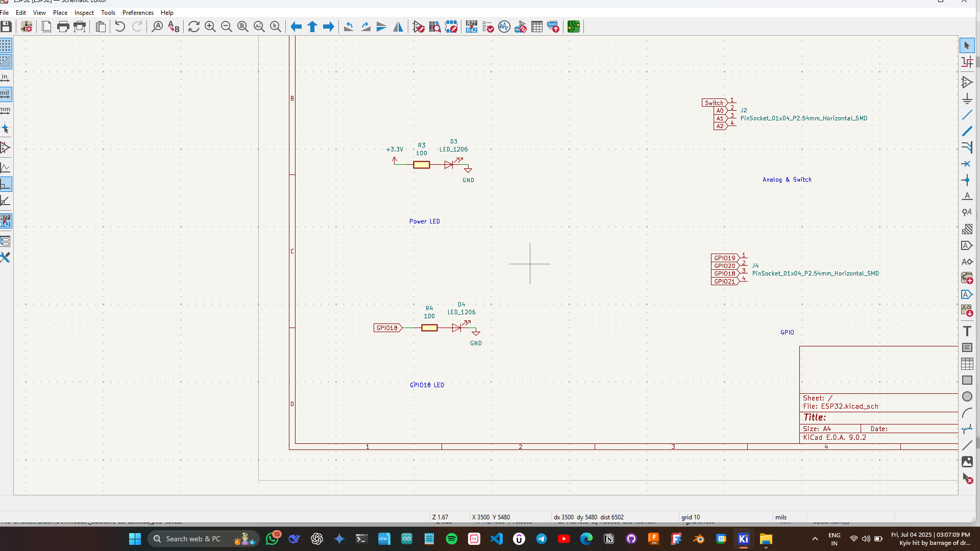
Task: Open Page Settings sheet icon
Action: [46, 27]
